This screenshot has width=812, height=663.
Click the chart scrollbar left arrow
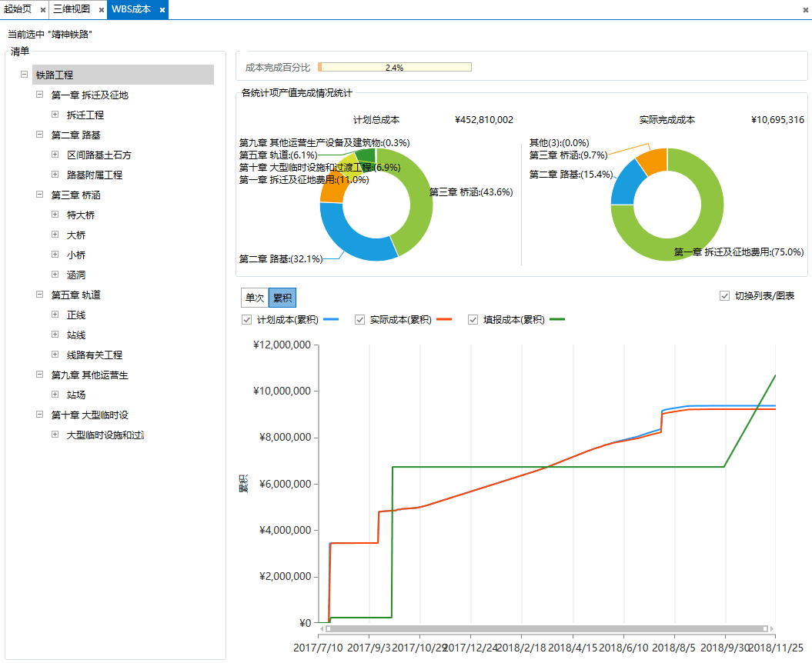click(x=322, y=628)
